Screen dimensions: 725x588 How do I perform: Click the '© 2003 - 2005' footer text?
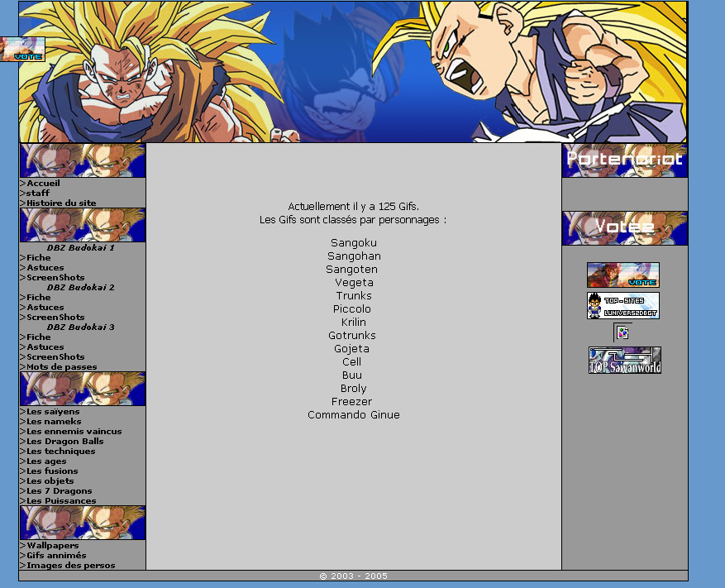click(x=354, y=576)
